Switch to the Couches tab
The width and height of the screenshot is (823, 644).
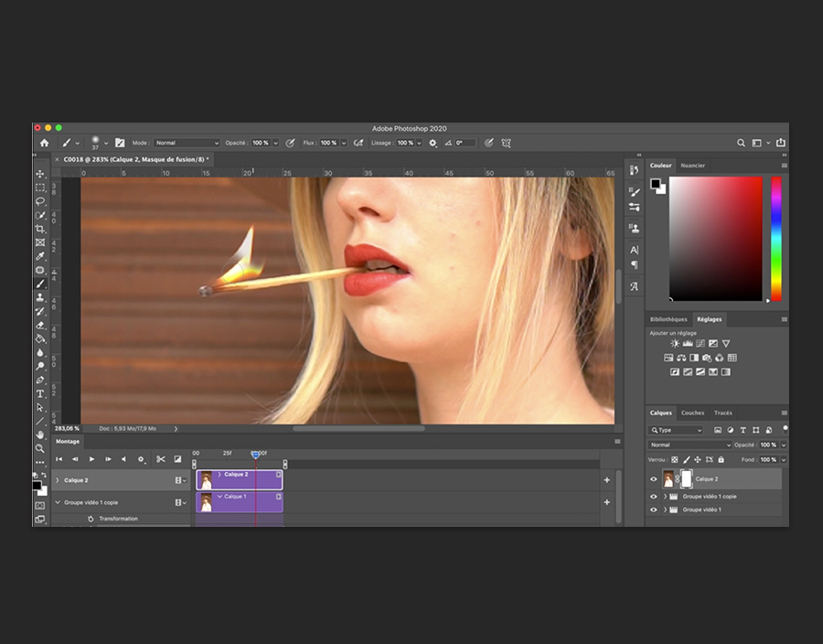[692, 413]
